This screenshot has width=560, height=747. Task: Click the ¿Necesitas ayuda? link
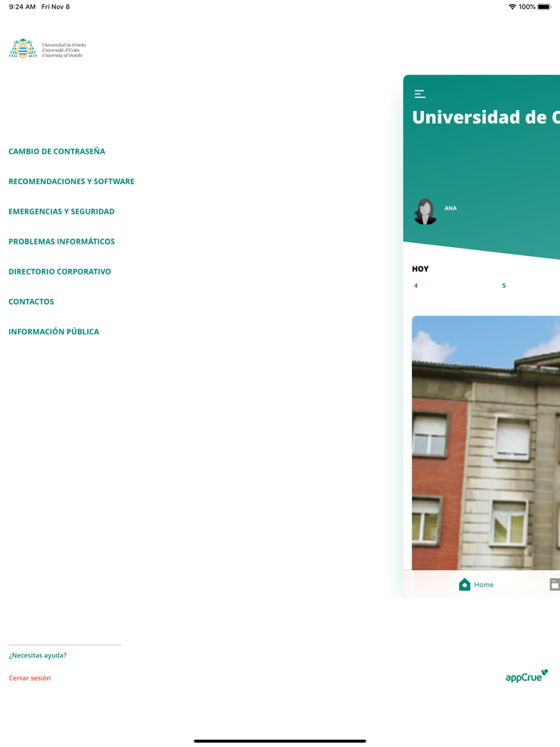[x=38, y=656]
